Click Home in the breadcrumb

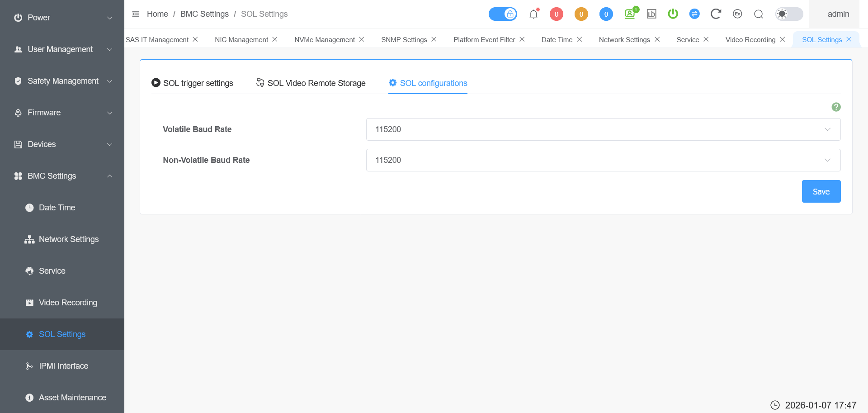point(157,14)
